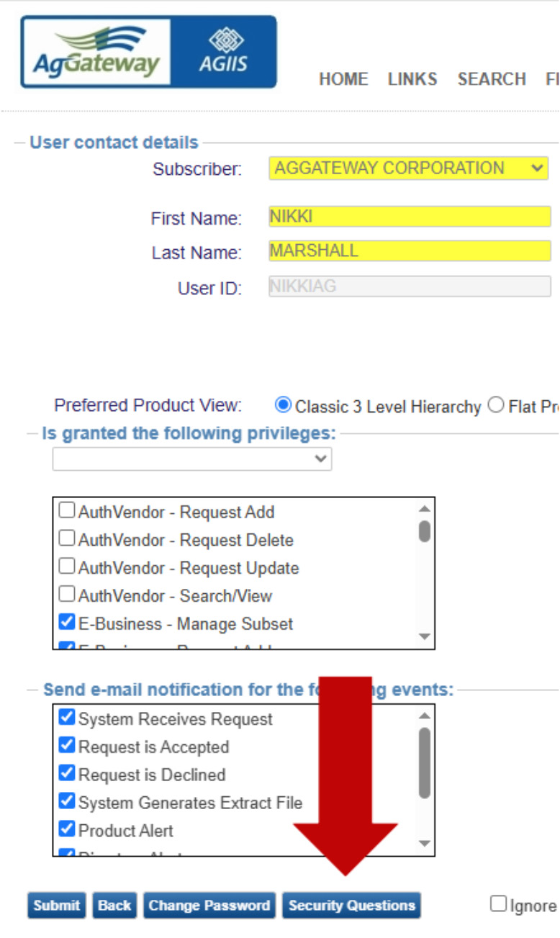Click into the First Name field
Image resolution: width=560 pixels, height=938 pixels.
click(x=409, y=217)
